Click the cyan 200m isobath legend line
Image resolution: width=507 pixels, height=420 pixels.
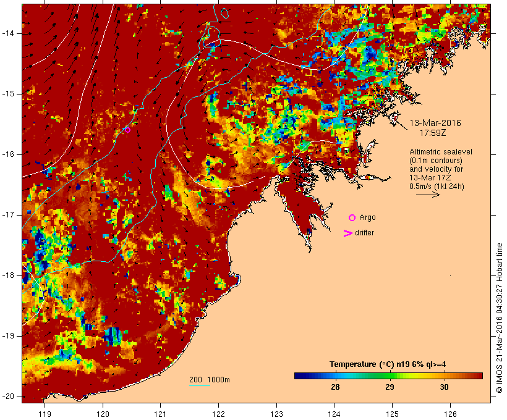tap(200, 385)
